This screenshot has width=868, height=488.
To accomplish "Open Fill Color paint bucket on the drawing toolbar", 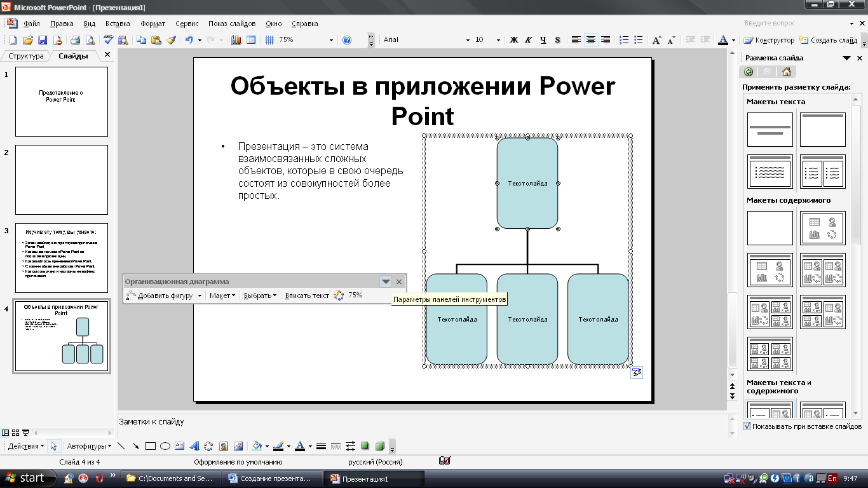I will click(x=257, y=446).
